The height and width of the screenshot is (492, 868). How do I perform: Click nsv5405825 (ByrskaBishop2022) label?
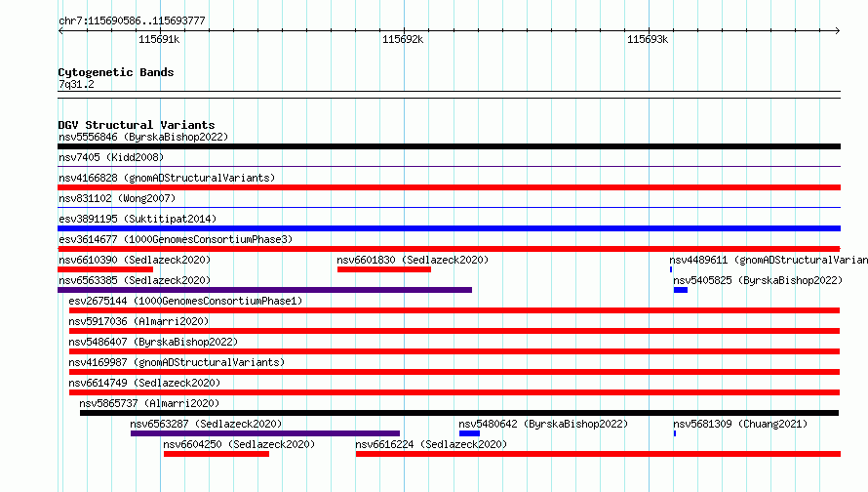point(758,280)
